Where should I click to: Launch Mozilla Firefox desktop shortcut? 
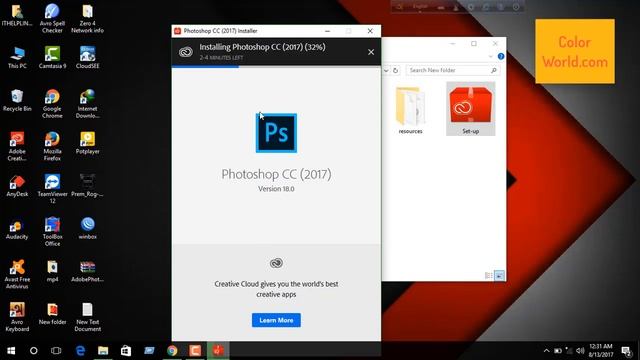click(52, 146)
